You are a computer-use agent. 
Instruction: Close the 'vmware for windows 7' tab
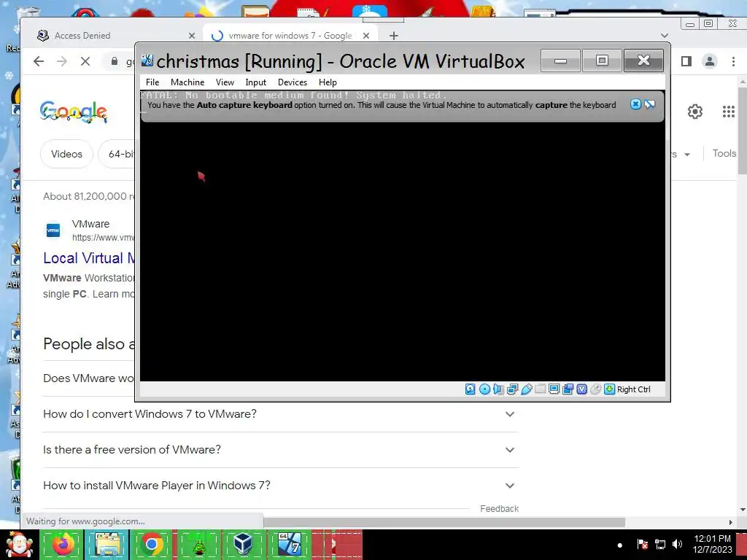coord(366,36)
